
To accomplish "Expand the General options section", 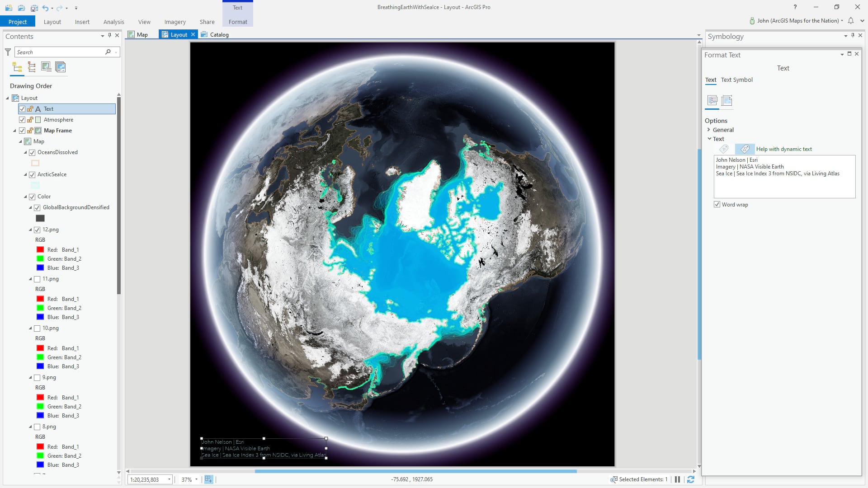I will [709, 130].
